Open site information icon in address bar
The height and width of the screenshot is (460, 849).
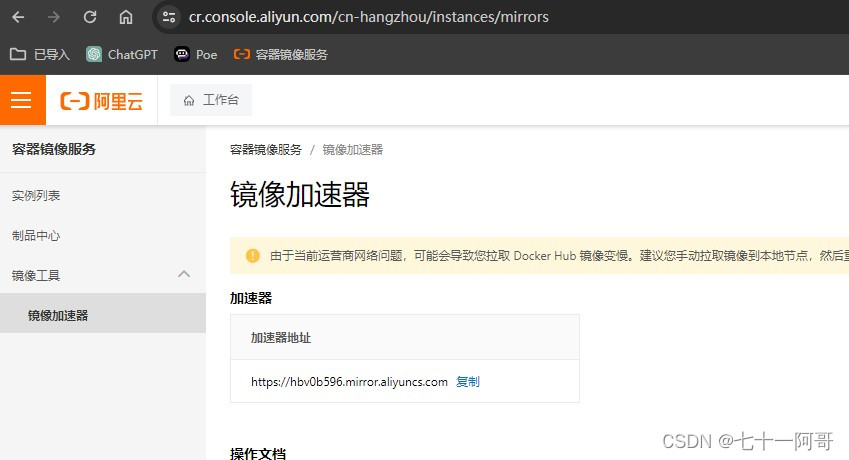pos(169,17)
